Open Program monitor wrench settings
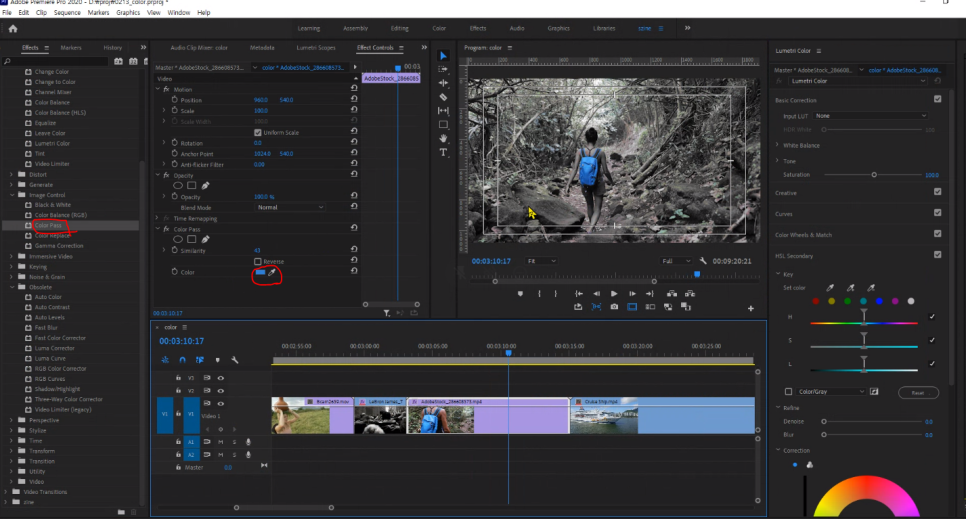This screenshot has width=966, height=519. [x=704, y=261]
